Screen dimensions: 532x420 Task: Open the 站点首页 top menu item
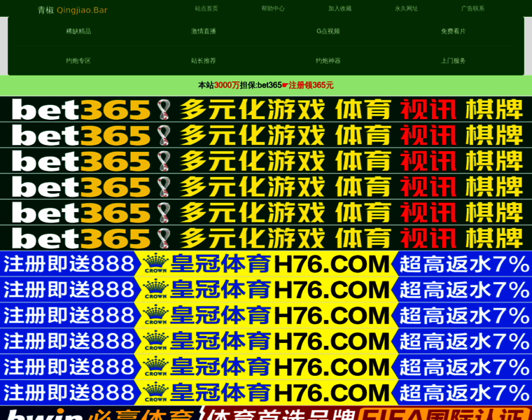(x=206, y=8)
